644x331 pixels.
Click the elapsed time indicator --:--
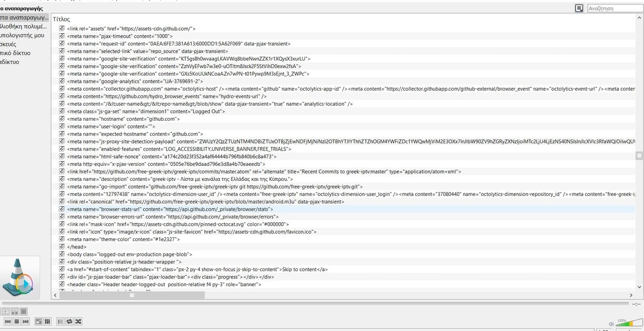pos(636,304)
